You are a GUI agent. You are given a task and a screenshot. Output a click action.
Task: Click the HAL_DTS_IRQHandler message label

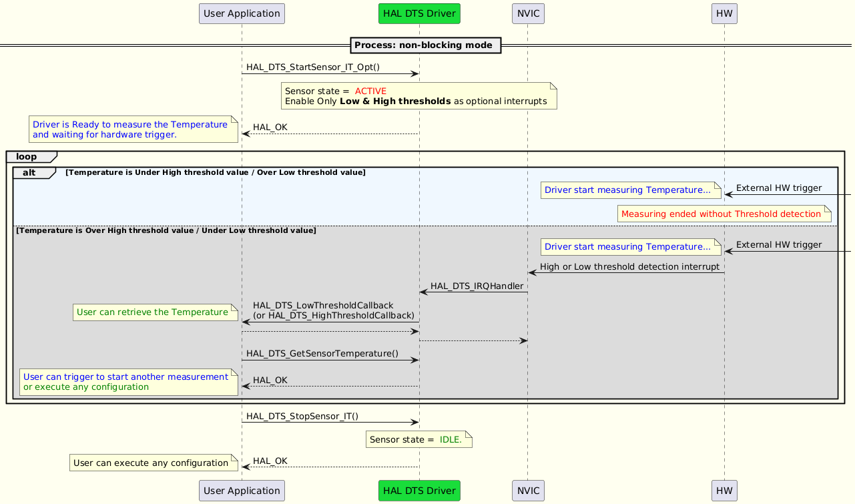click(477, 286)
